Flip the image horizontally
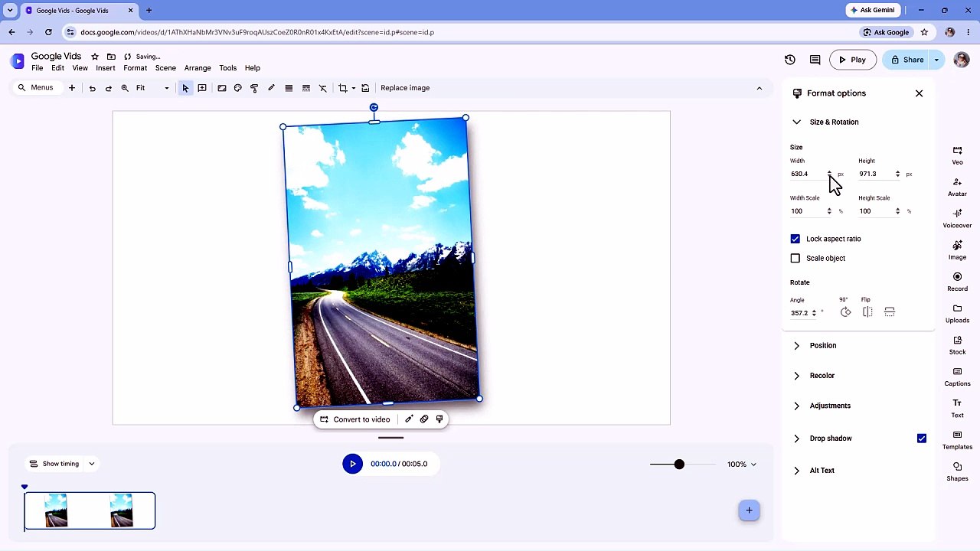Viewport: 980px width, 551px height. point(867,312)
